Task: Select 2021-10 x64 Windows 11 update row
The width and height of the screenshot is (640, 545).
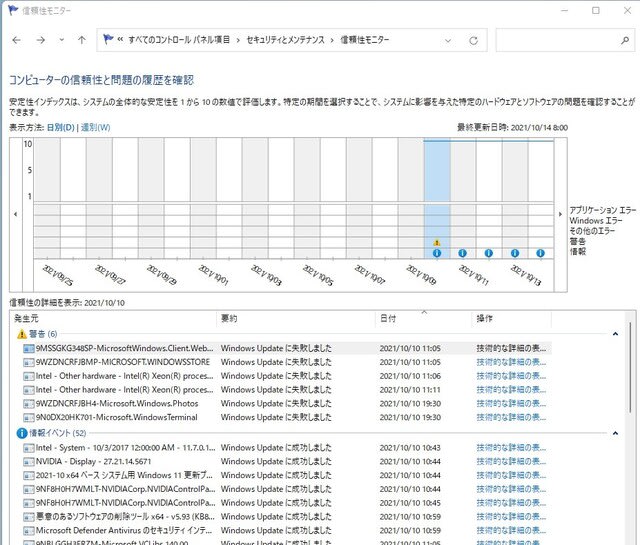Action: click(287, 476)
